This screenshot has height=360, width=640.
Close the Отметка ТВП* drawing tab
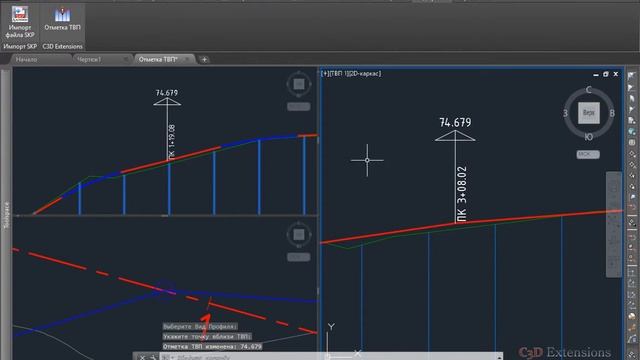(187, 60)
